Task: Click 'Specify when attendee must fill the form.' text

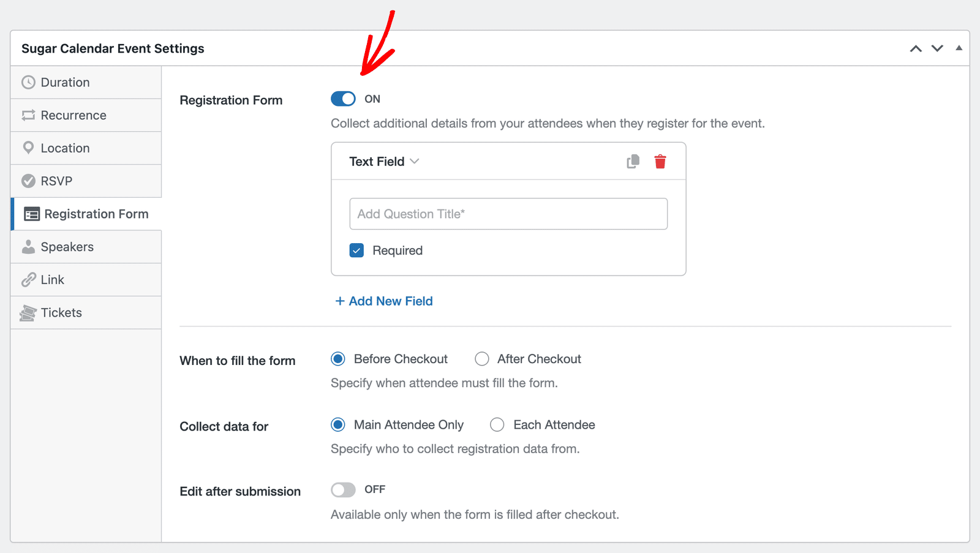Action: click(444, 383)
